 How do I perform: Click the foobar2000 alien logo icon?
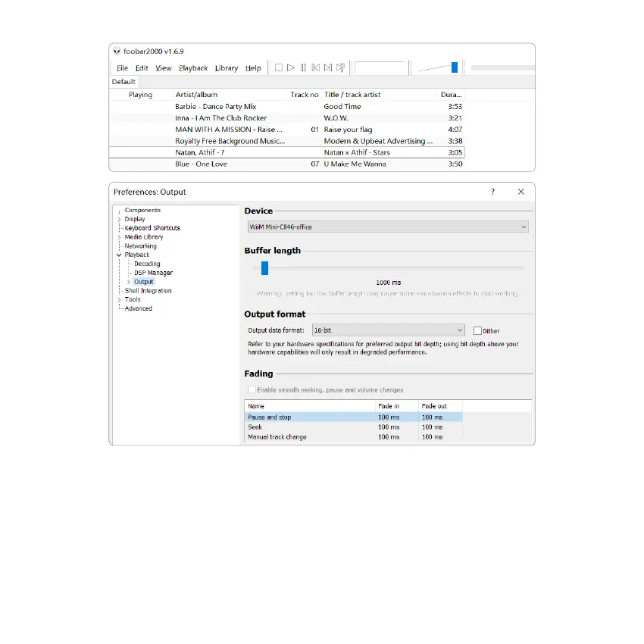pos(117,51)
